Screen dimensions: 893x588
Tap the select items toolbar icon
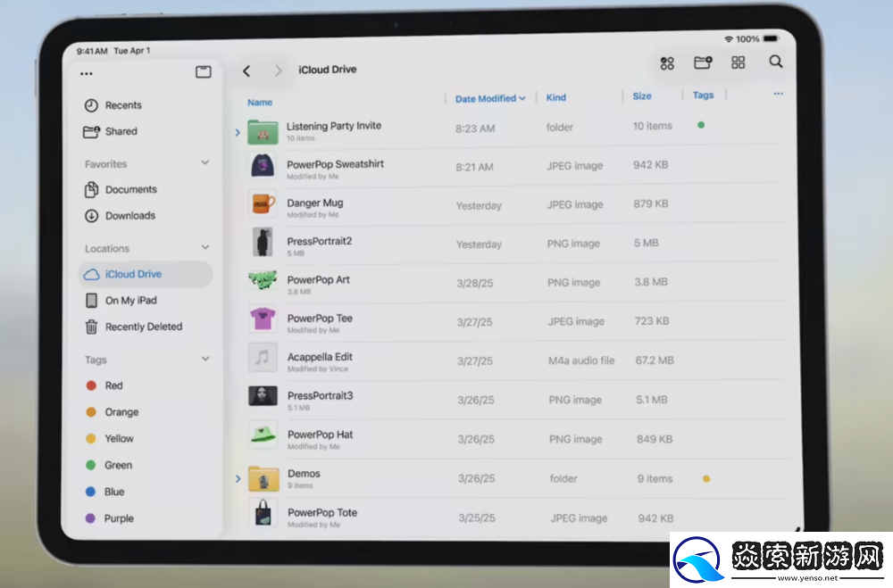(666, 62)
